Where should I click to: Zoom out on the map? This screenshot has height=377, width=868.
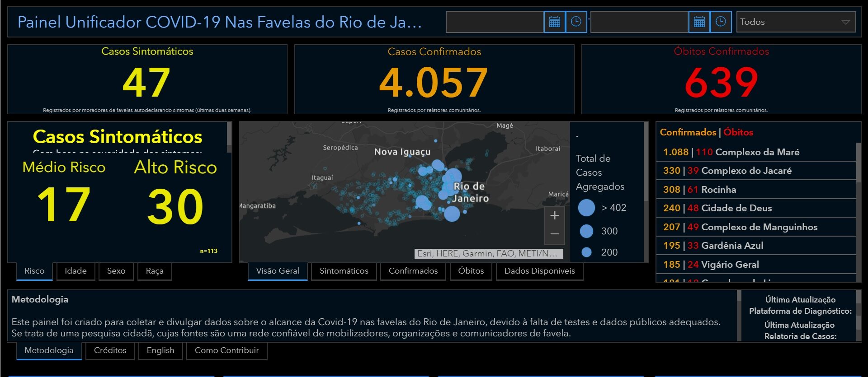555,234
